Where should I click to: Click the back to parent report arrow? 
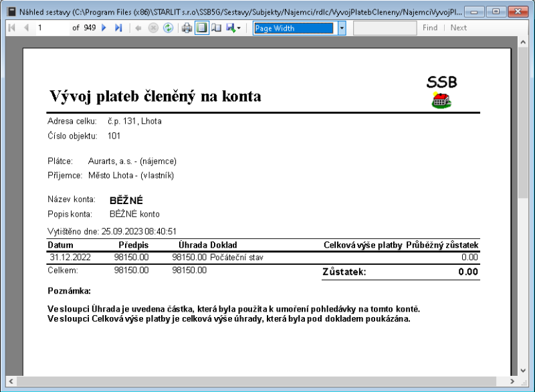click(x=138, y=28)
